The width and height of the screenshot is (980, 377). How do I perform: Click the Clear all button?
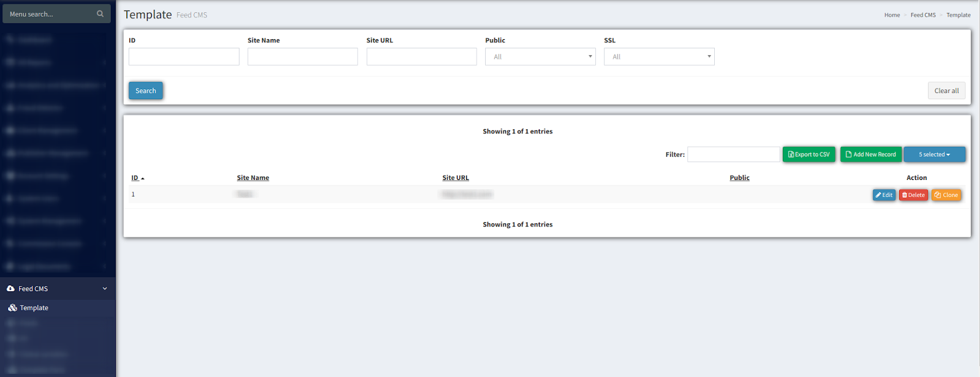coord(946,91)
